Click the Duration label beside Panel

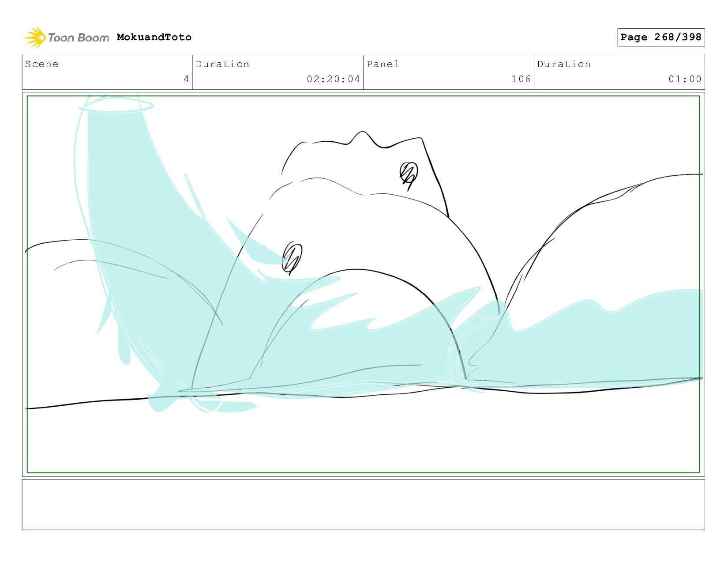point(564,64)
